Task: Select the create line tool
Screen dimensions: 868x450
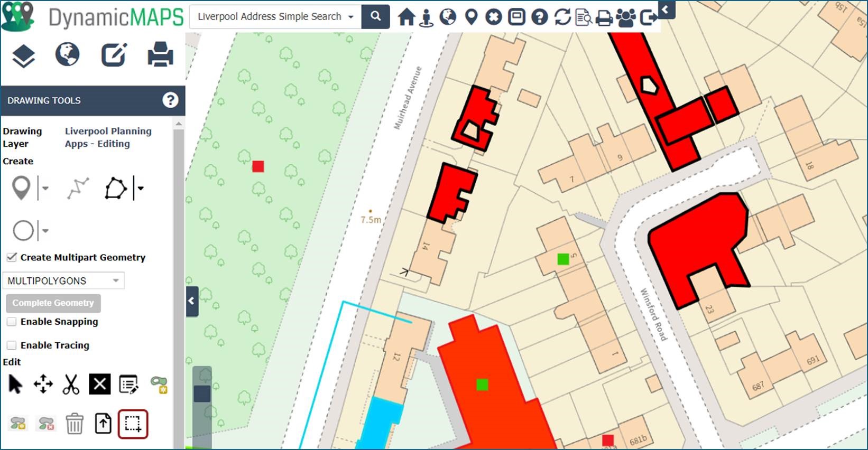Action: click(78, 189)
